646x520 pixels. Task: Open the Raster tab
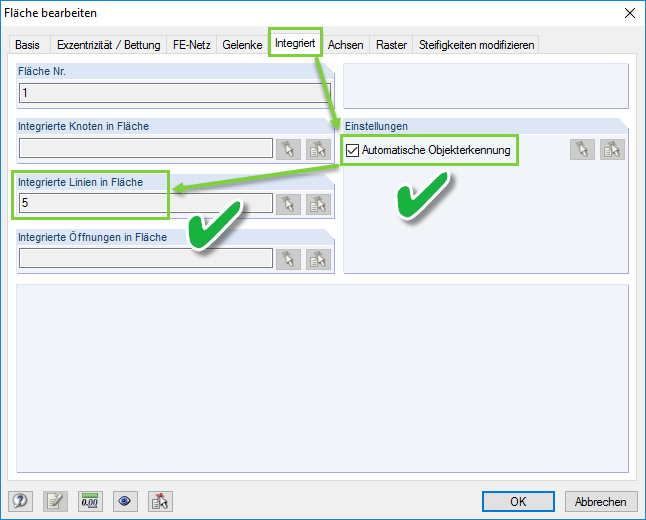(391, 45)
